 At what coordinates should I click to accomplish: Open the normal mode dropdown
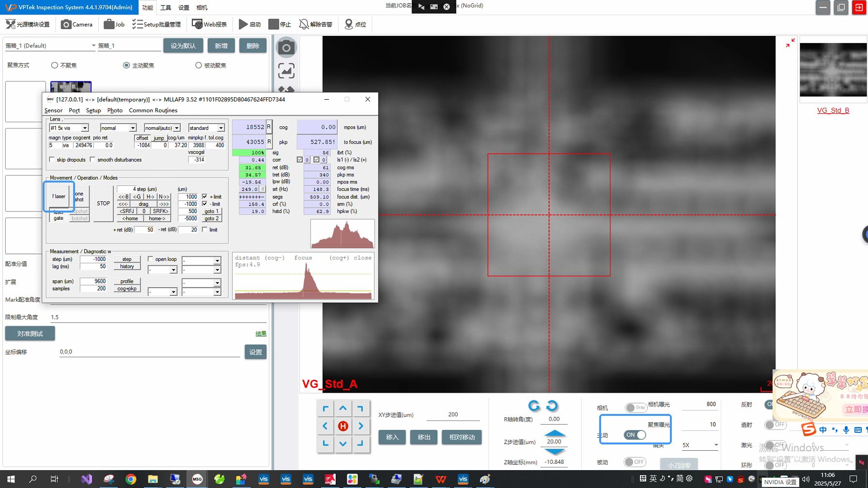(x=118, y=128)
